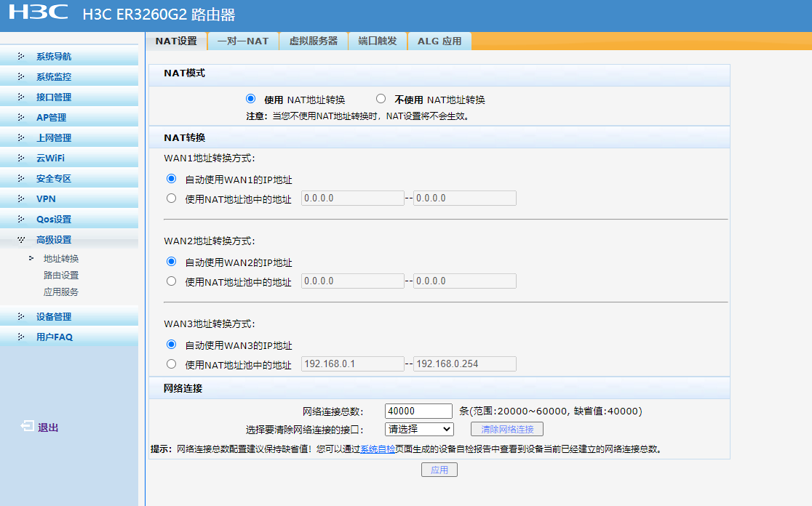Click arrow icon next to 系统导航
The image size is (812, 506).
(21, 57)
